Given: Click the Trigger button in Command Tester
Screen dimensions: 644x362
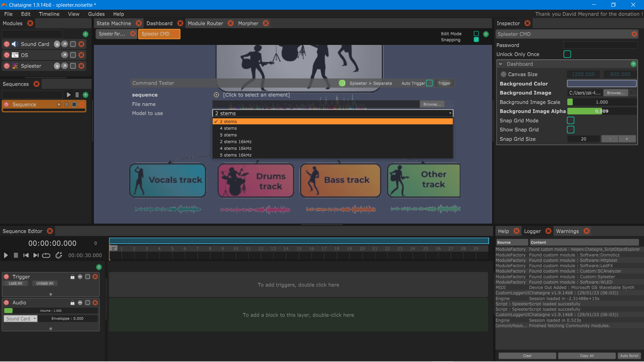Looking at the screenshot, I should point(444,83).
